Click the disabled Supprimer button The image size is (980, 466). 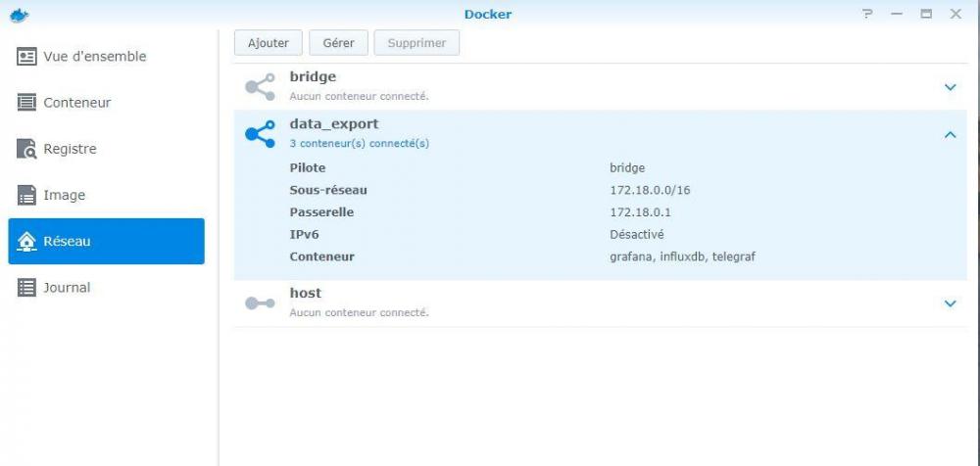pos(416,43)
